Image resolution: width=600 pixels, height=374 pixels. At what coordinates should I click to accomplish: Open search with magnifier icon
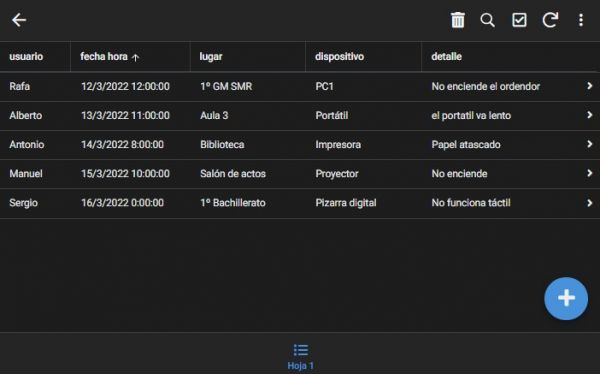pyautogui.click(x=488, y=20)
